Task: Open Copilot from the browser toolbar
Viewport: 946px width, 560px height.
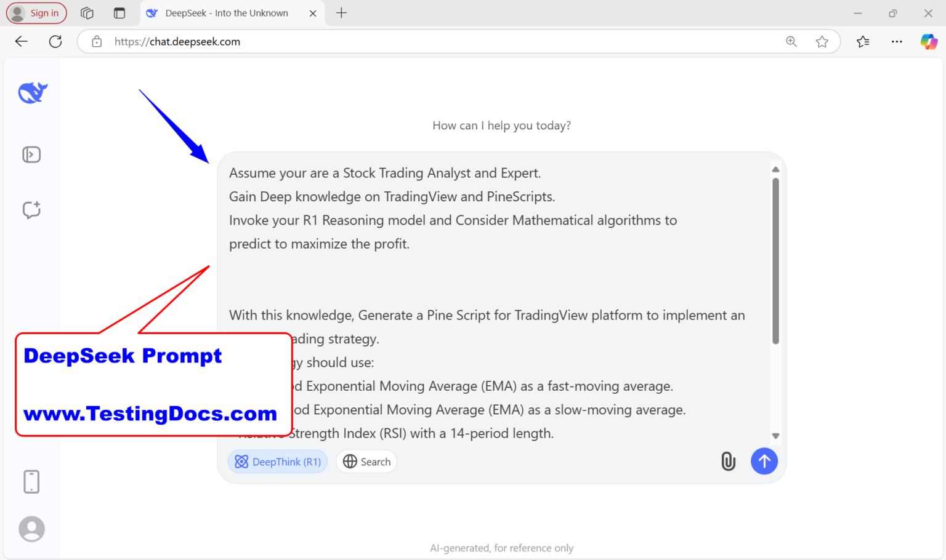Action: click(x=929, y=41)
